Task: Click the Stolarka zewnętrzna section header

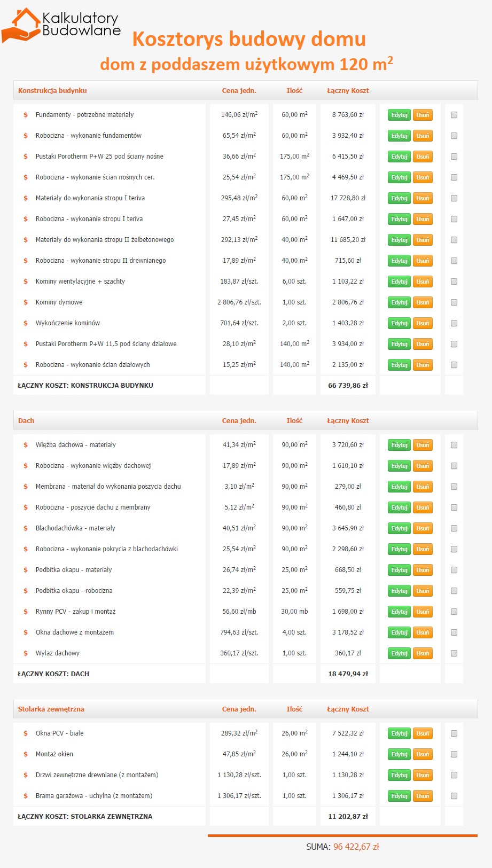Action: [51, 709]
